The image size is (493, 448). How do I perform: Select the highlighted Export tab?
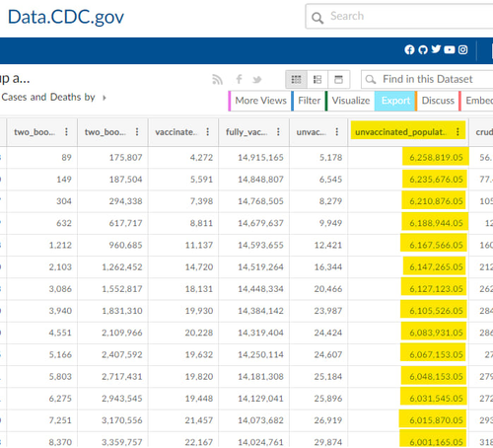[395, 101]
